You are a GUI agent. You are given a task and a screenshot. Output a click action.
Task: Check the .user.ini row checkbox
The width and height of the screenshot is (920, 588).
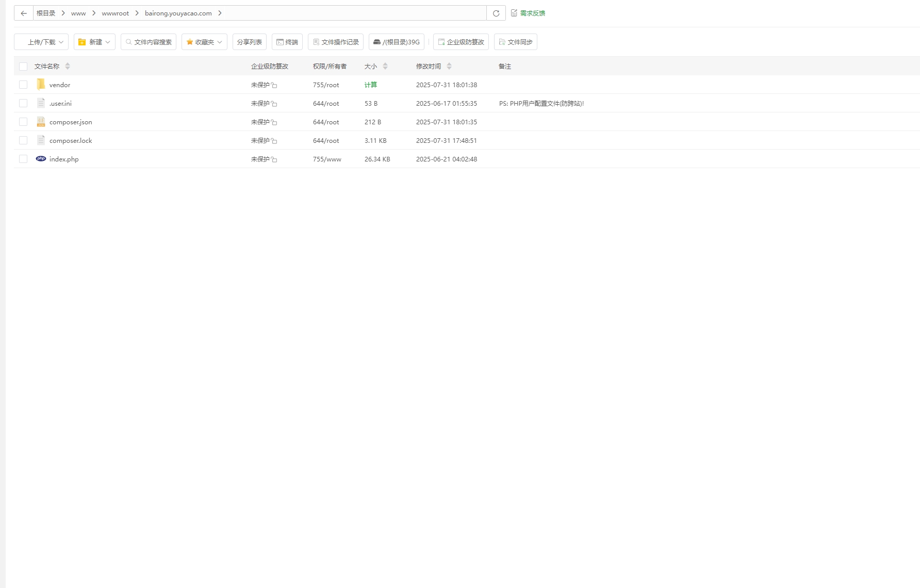pyautogui.click(x=23, y=103)
